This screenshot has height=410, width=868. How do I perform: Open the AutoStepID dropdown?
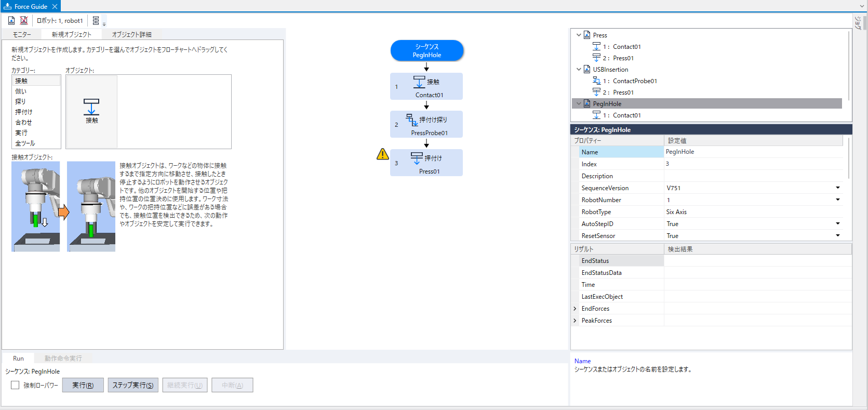pos(837,223)
